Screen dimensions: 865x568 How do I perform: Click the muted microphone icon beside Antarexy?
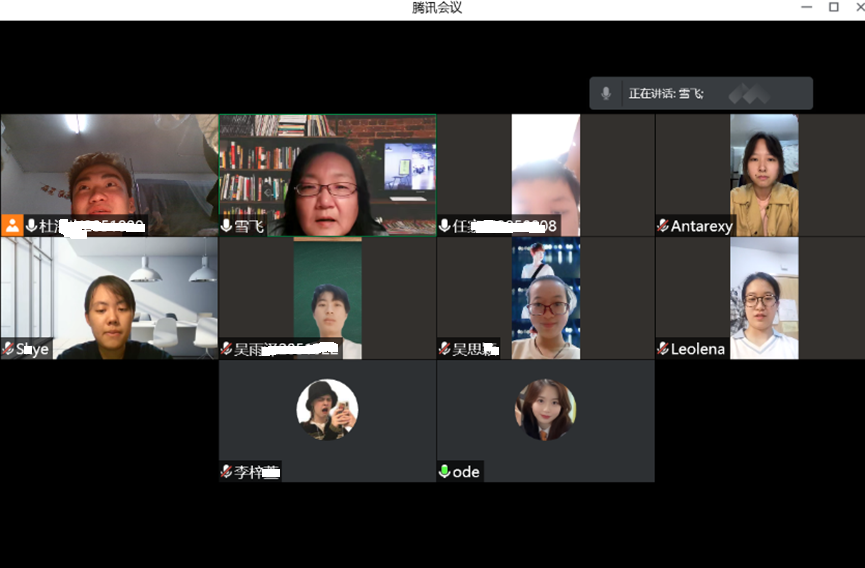[663, 225]
